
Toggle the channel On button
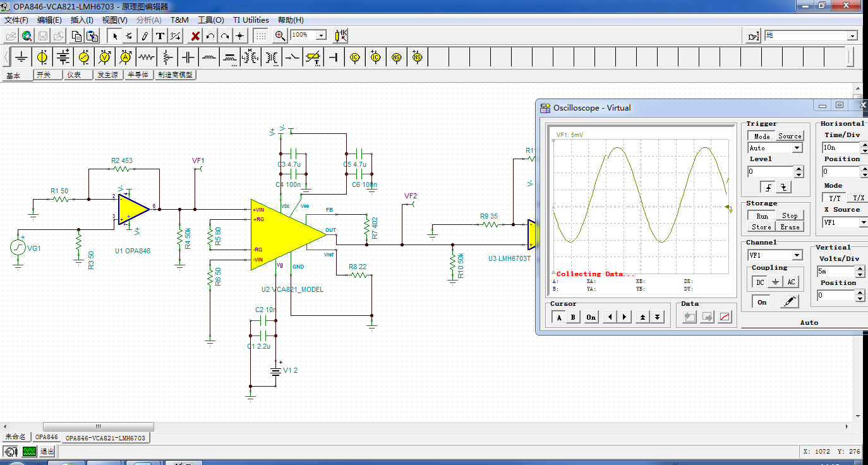pyautogui.click(x=762, y=302)
